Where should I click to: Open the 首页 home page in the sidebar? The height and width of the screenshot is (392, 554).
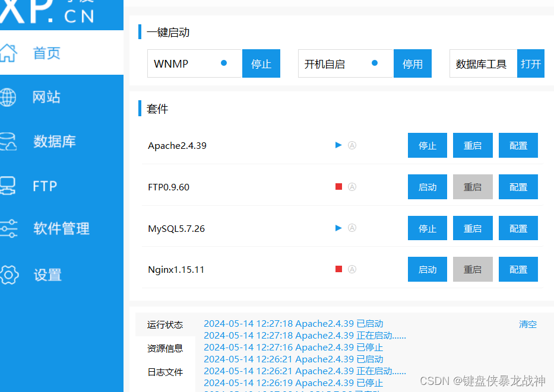pos(46,53)
